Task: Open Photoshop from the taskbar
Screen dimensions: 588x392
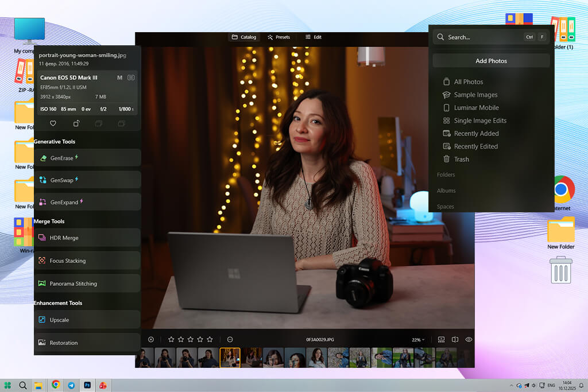Action: tap(87, 385)
